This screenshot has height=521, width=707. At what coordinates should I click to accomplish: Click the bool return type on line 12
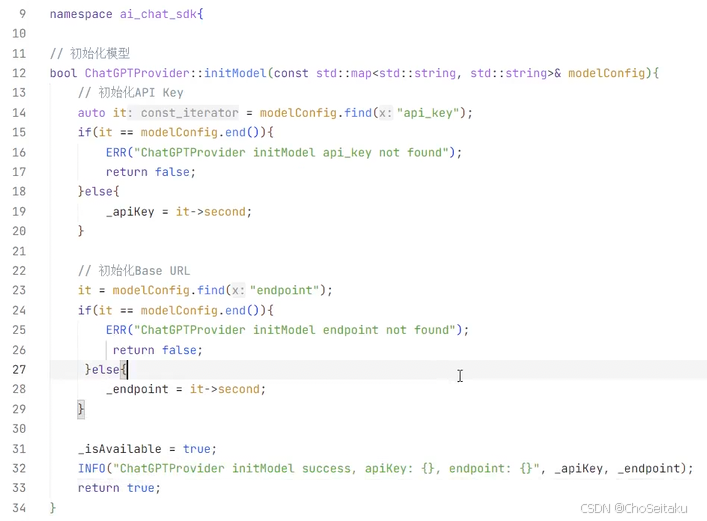pos(63,73)
